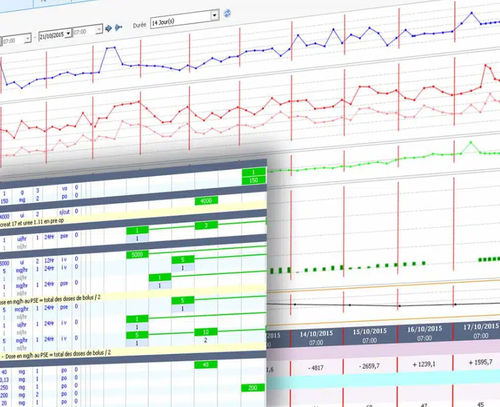The height and width of the screenshot is (407, 500).
Task: Click the leftmost 07:00 time field
Action: coord(16,40)
